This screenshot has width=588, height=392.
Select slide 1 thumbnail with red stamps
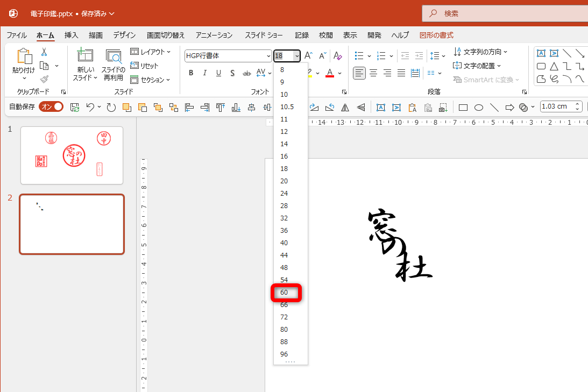(72, 155)
